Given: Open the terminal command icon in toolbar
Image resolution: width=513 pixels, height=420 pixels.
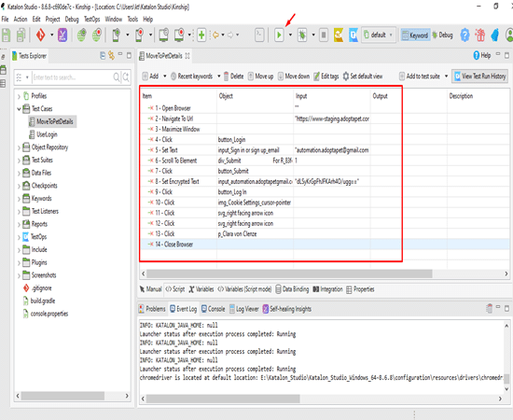Looking at the screenshot, I should pyautogui.click(x=259, y=35).
